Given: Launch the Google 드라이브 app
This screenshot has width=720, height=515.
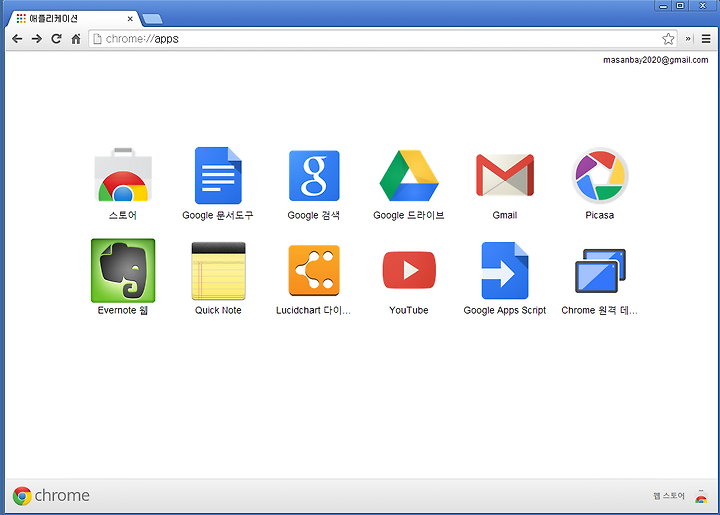Looking at the screenshot, I should tap(409, 175).
